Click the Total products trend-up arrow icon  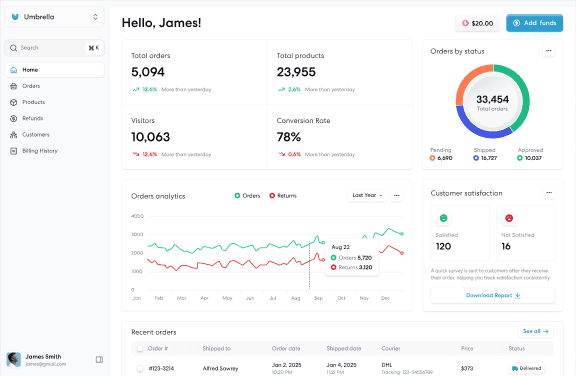point(281,89)
